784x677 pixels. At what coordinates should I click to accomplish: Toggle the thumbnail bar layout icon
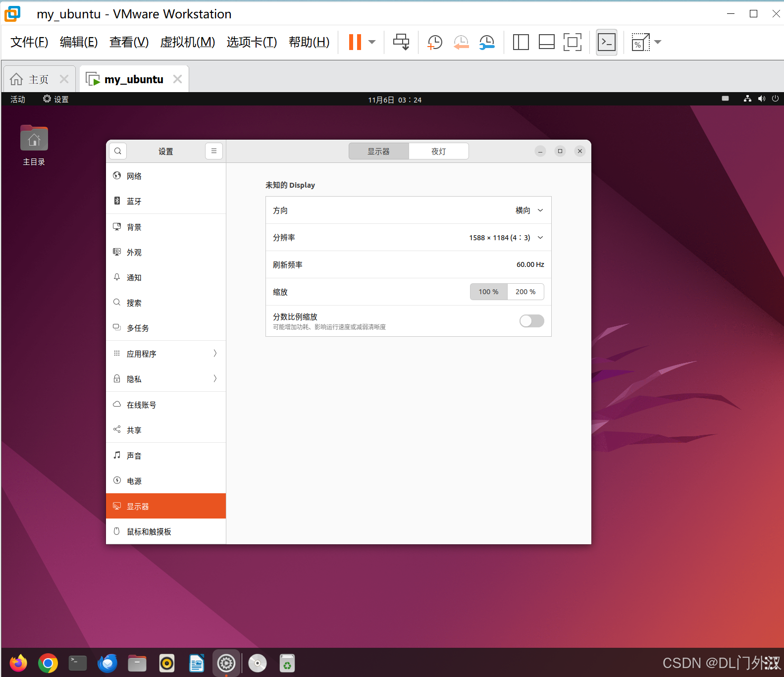tap(546, 42)
